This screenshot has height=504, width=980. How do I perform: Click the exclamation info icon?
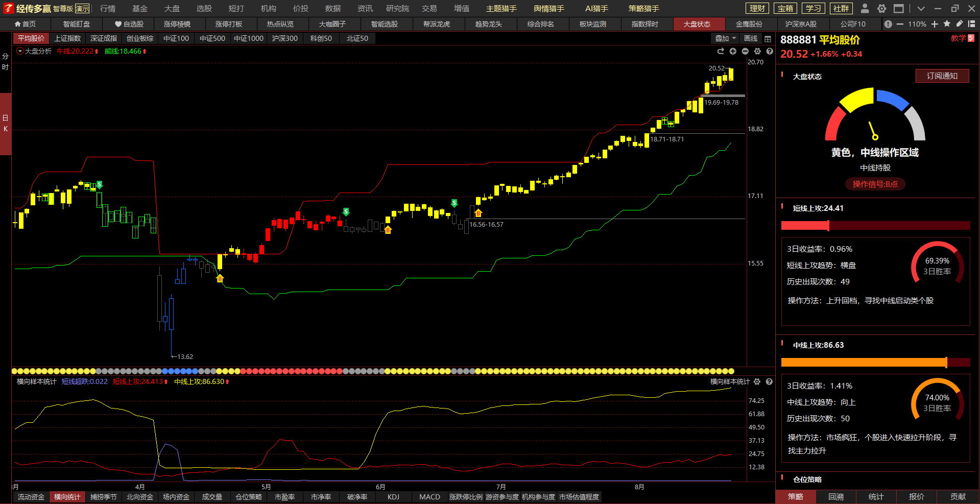888,24
